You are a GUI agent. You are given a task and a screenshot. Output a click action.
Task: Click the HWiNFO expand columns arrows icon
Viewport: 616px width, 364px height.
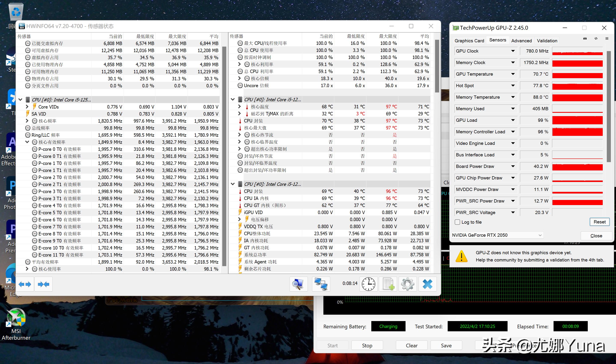tap(25, 284)
